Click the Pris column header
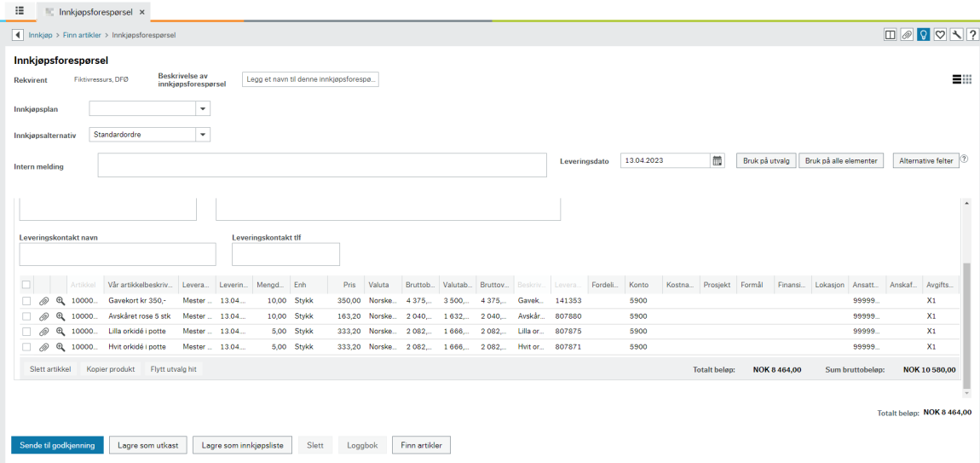 point(346,285)
